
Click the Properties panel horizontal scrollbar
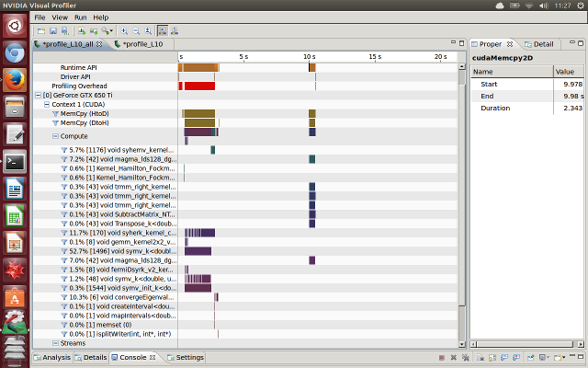[527, 344]
